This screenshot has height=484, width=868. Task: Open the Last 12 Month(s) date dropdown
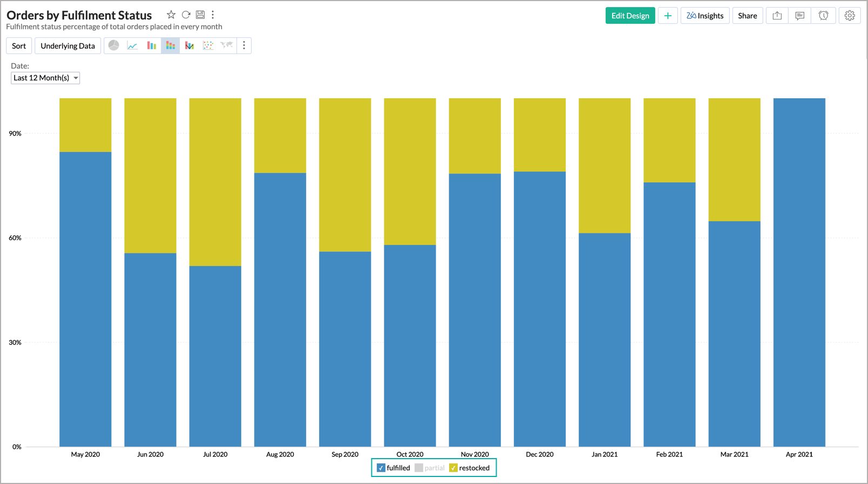(x=45, y=78)
